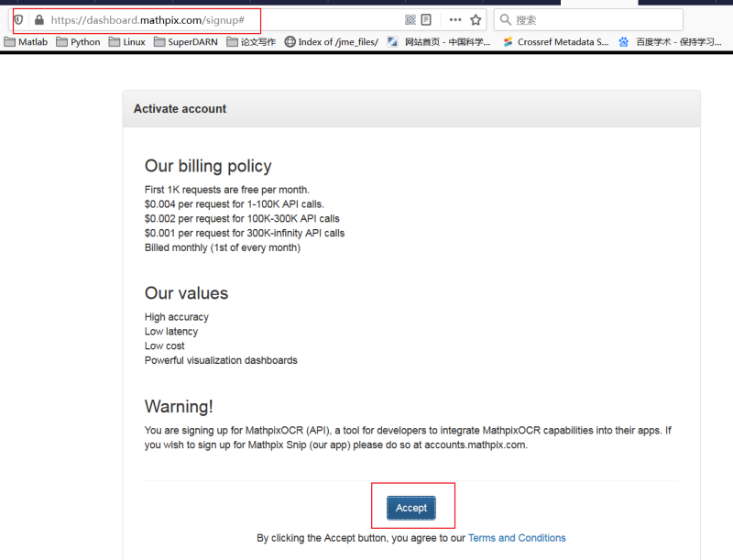Open the SuperDARN bookmark folder
Viewport: 733px width, 560px height.
pos(186,42)
